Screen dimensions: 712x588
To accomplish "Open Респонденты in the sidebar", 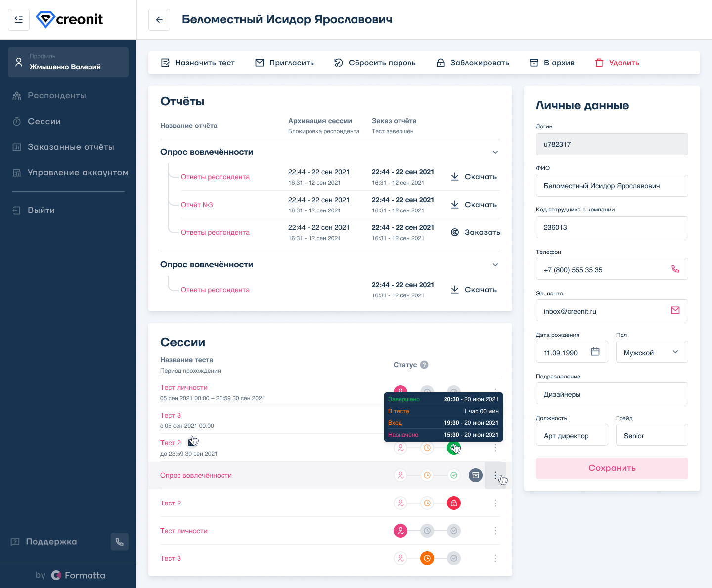I will tap(57, 95).
